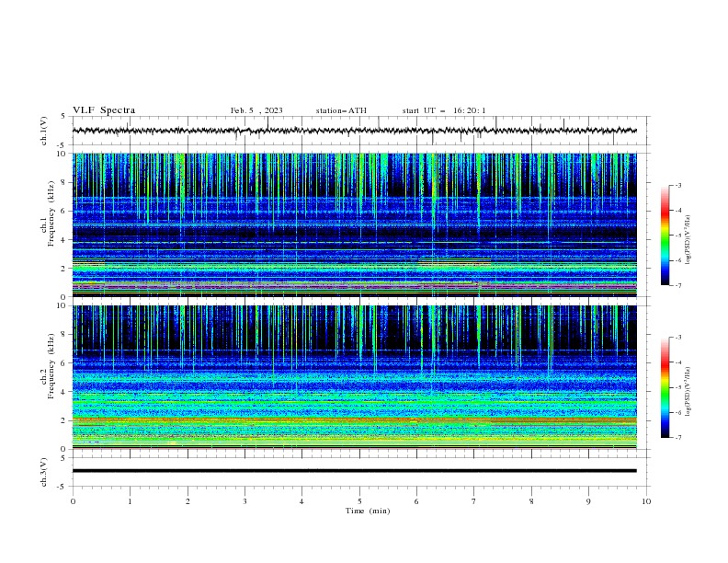Screen dimensions: 728x563
Task: Click the ch.1 spectrogram panel
Action: click(x=354, y=224)
